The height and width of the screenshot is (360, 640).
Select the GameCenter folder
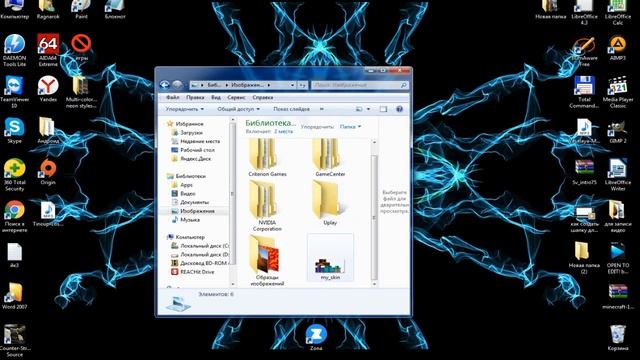[330, 158]
